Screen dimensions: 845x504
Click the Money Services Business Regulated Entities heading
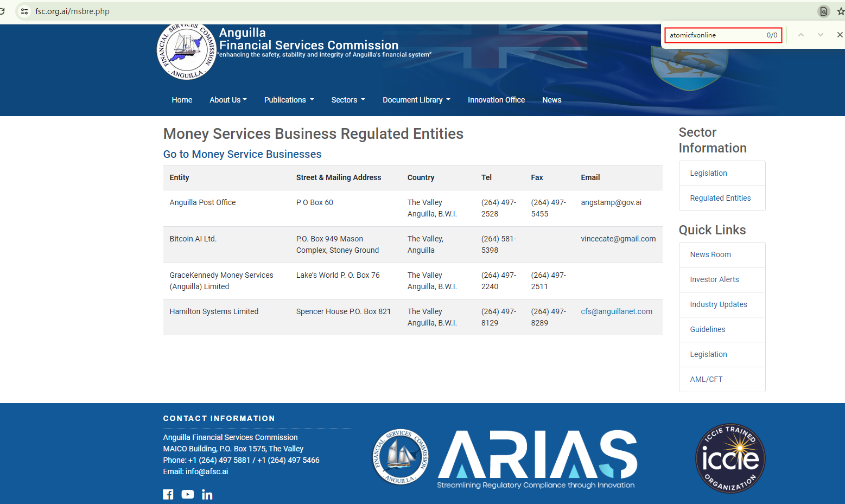click(x=313, y=133)
